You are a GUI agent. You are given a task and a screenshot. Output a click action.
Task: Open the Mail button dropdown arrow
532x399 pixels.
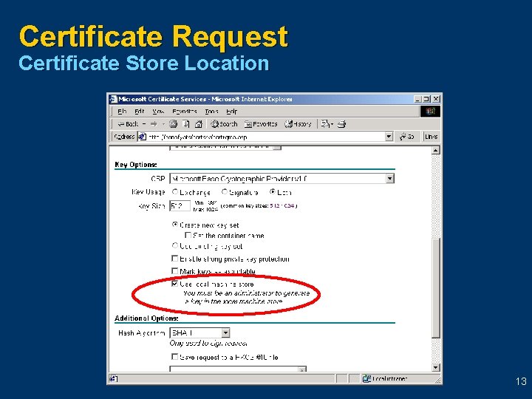pos(332,124)
